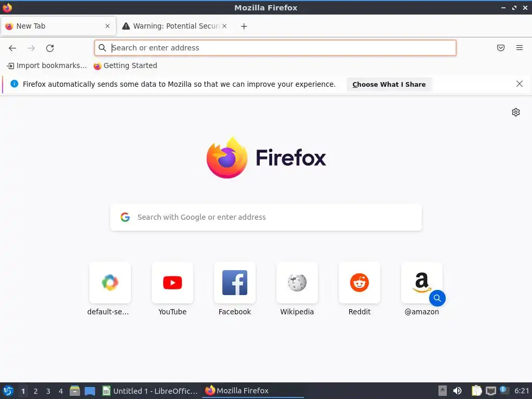Switch to workspace 3 in taskbar

(x=48, y=391)
